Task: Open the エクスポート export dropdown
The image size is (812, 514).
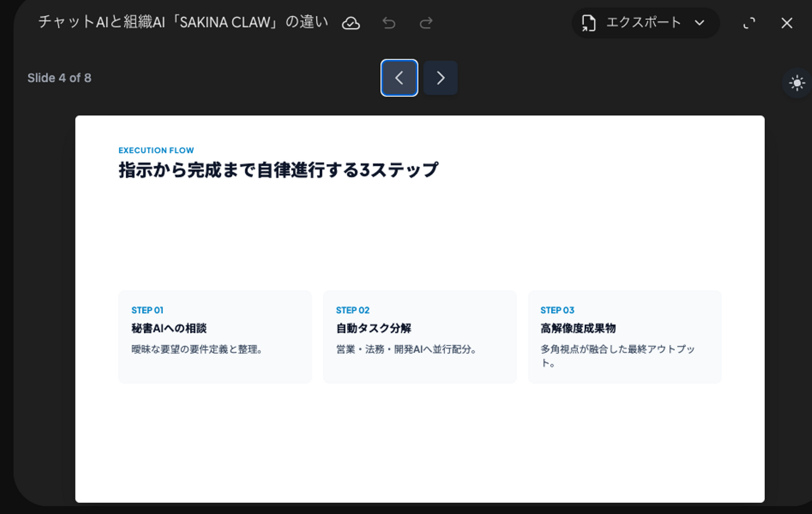Action: (645, 23)
